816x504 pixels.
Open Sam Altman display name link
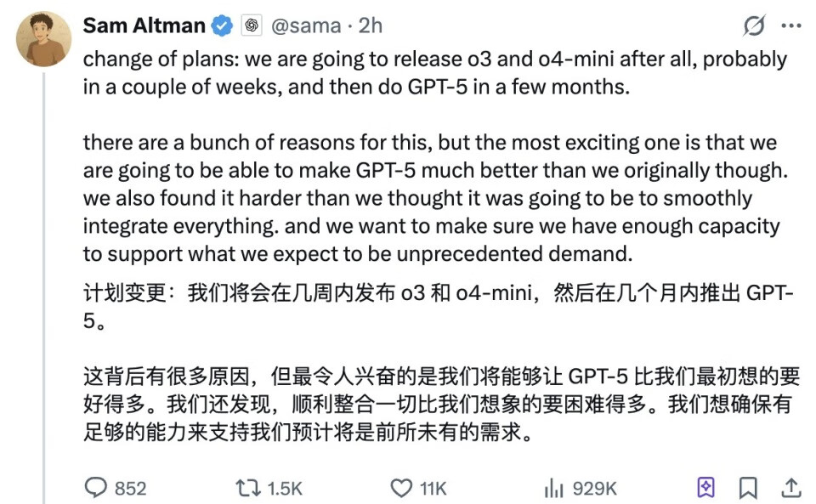coord(144,25)
